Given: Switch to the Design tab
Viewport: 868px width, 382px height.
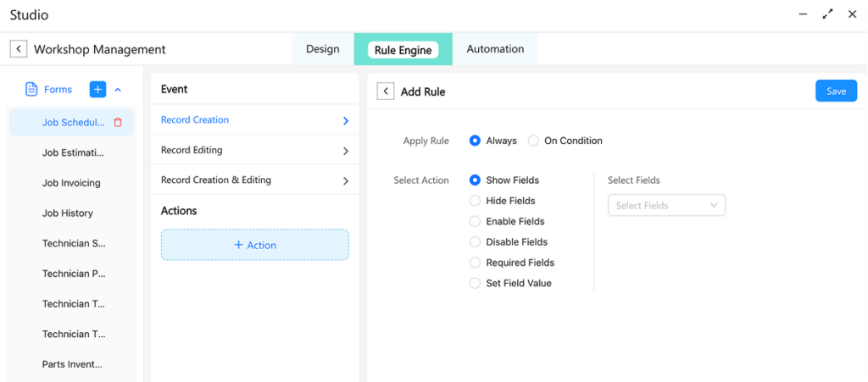Looking at the screenshot, I should coord(322,49).
